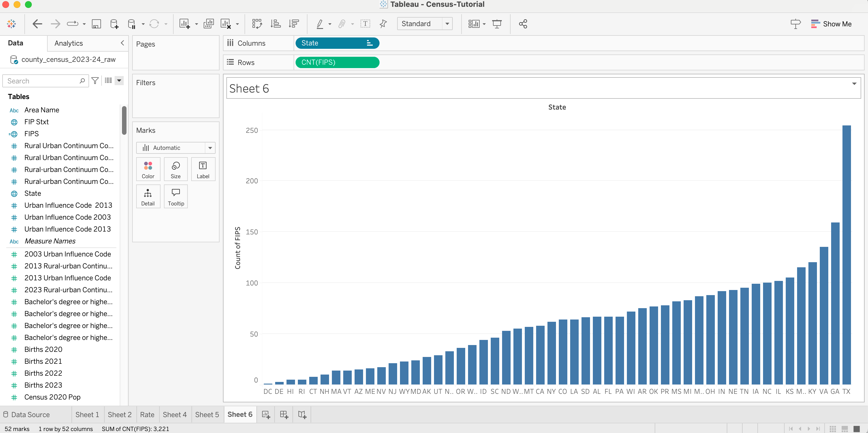Toggle the sheet sorter grid view icon

833,429
